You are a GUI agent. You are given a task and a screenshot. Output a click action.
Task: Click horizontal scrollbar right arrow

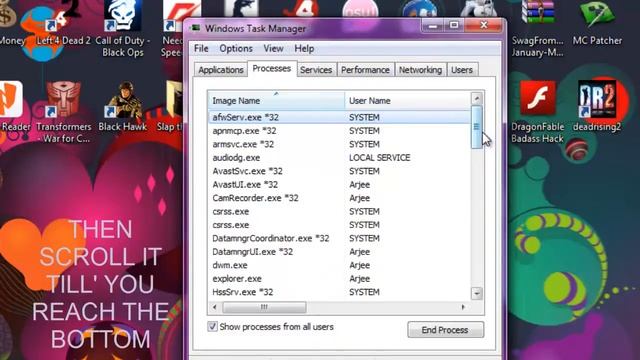tap(463, 307)
